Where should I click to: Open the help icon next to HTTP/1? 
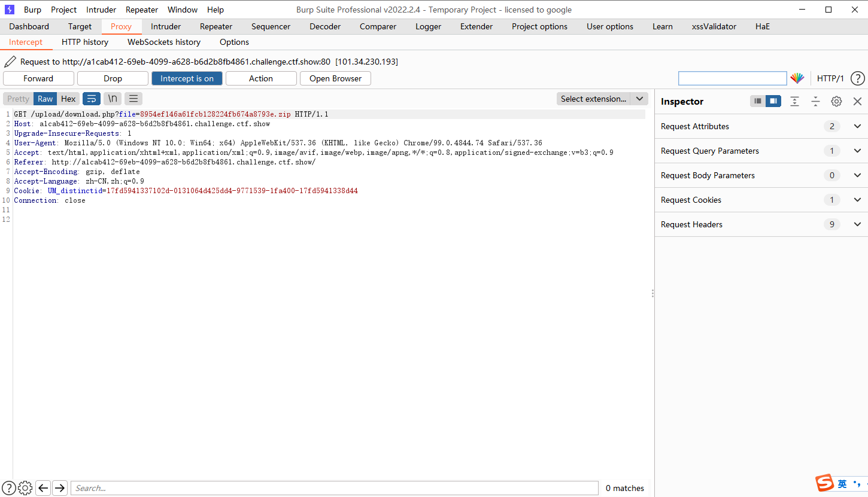(x=857, y=78)
